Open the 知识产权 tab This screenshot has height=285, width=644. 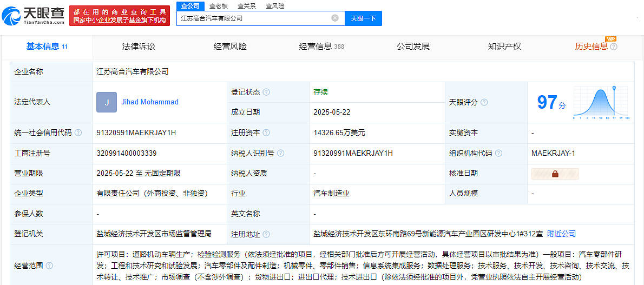(x=504, y=47)
